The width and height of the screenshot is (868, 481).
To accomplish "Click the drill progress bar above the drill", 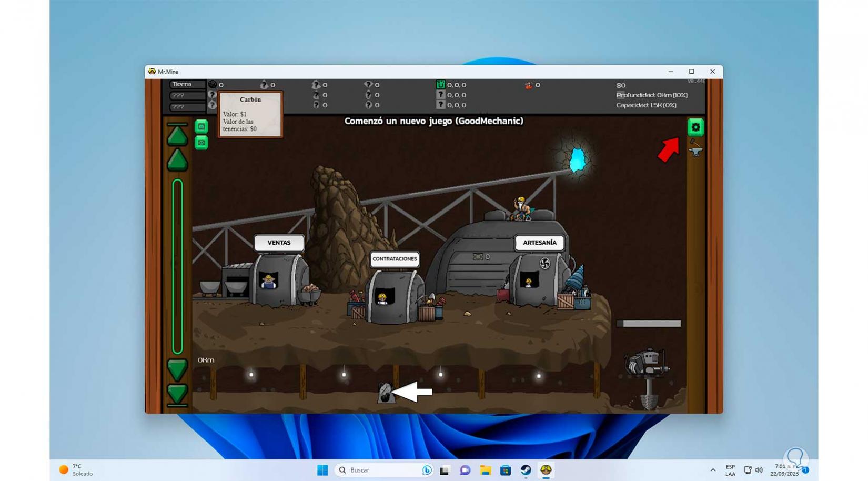I will pos(649,324).
